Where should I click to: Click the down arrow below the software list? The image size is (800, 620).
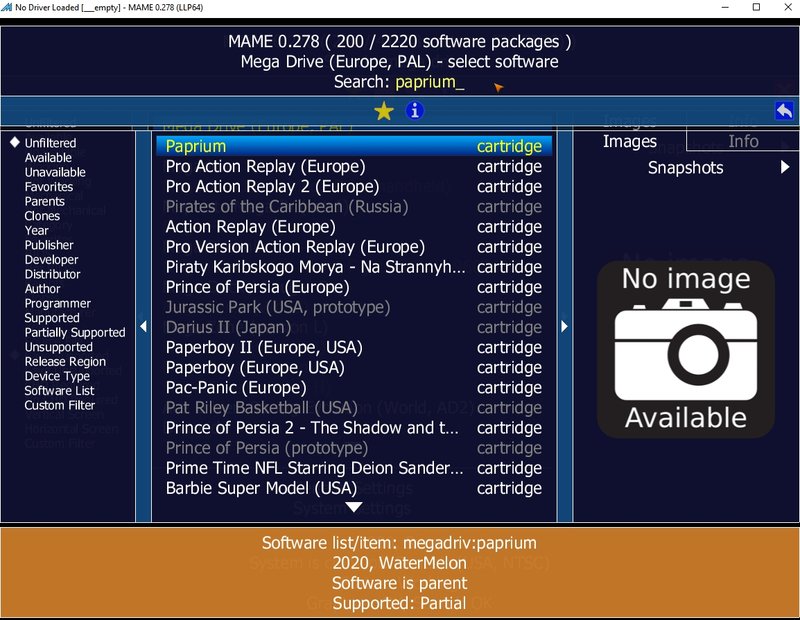tap(354, 507)
